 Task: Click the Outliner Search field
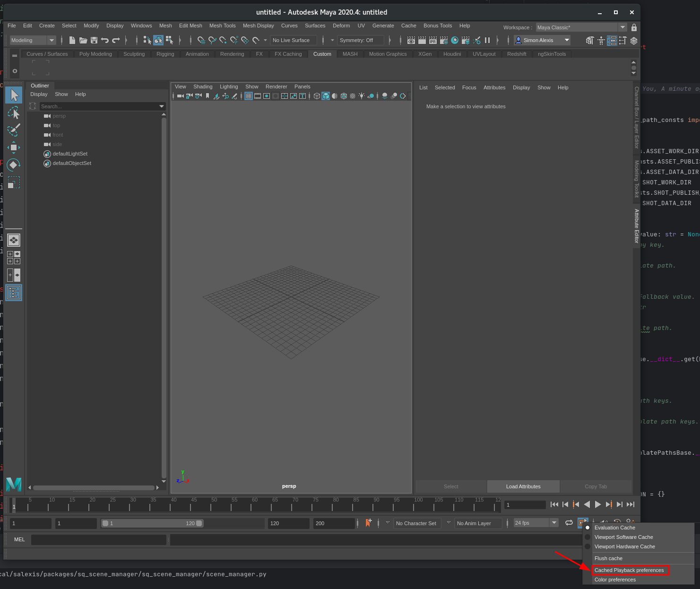(99, 106)
